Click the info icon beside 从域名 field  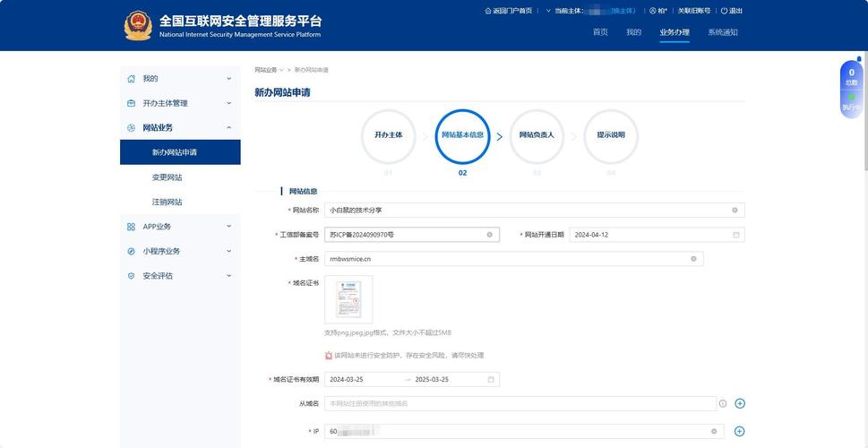pyautogui.click(x=723, y=403)
